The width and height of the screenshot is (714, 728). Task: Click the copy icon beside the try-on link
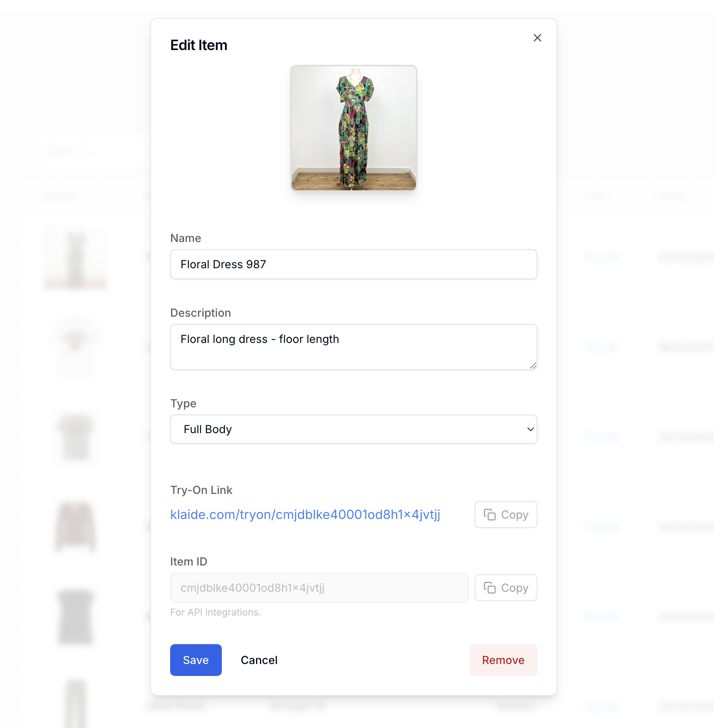[489, 515]
